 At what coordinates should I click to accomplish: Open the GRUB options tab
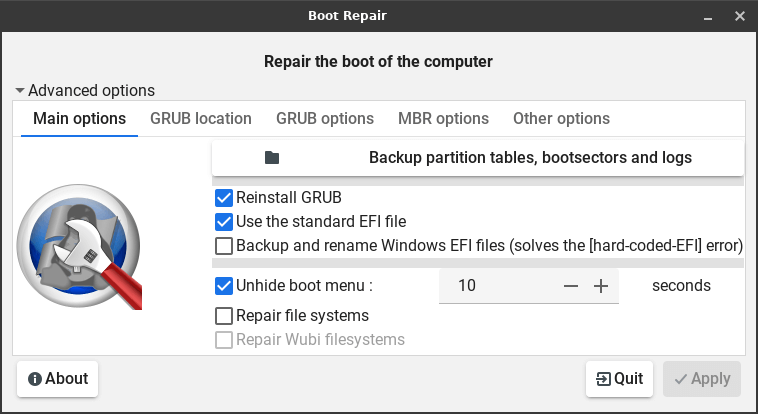[x=325, y=119]
